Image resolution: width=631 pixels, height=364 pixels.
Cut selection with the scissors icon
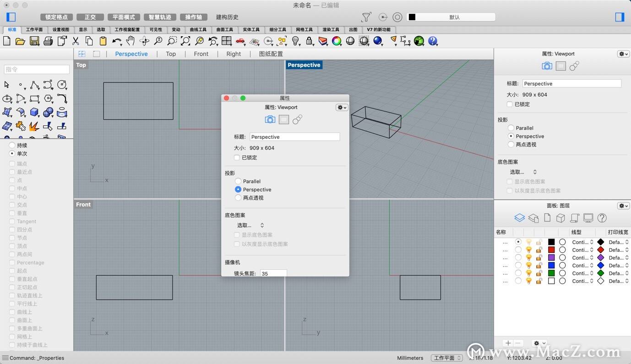point(76,41)
